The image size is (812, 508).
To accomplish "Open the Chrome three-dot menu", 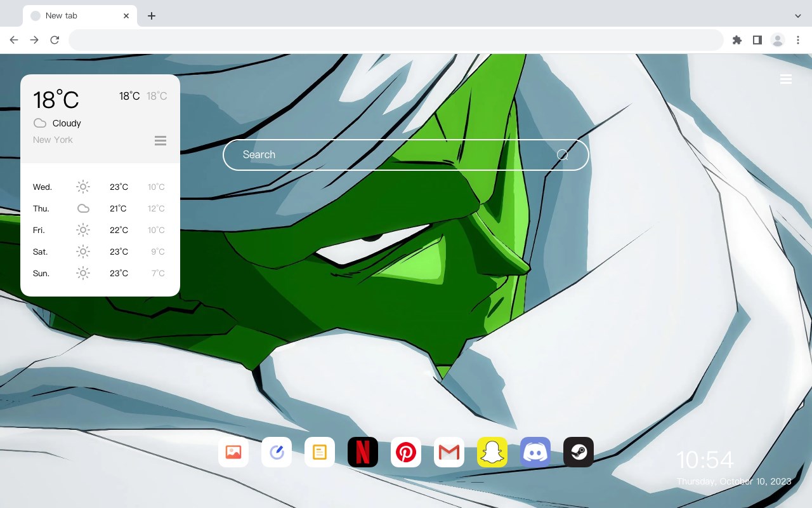I will tap(798, 40).
